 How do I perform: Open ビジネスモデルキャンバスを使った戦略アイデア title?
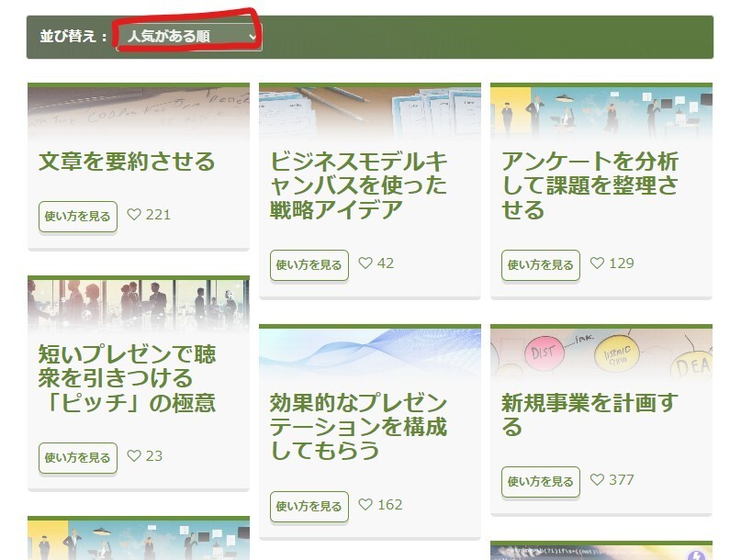[x=358, y=185]
